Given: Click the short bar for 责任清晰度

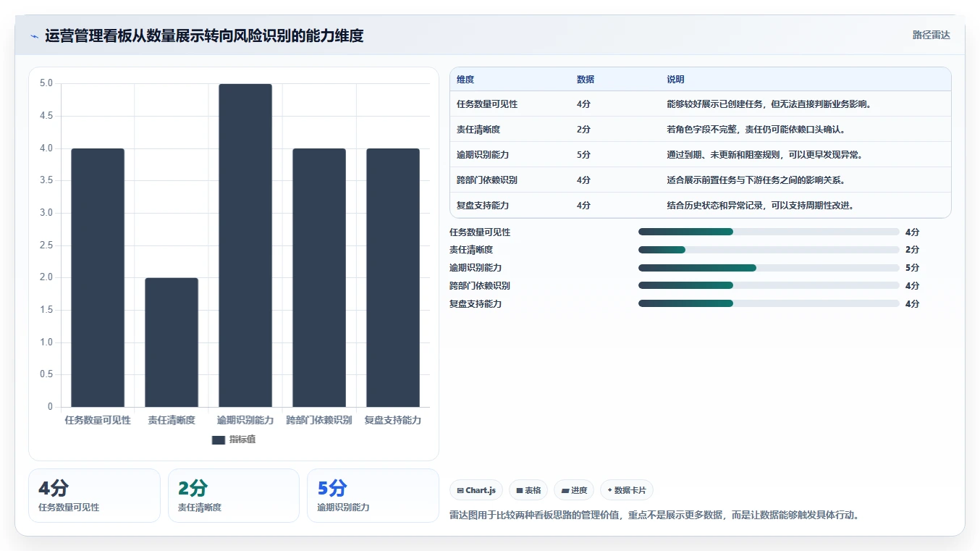Looking at the screenshot, I should pyautogui.click(x=172, y=342).
